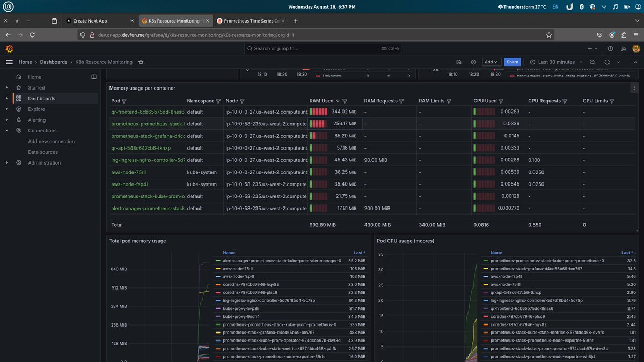The width and height of the screenshot is (644, 362).
Task: Save the dashboard using the disk icon
Action: (458, 62)
